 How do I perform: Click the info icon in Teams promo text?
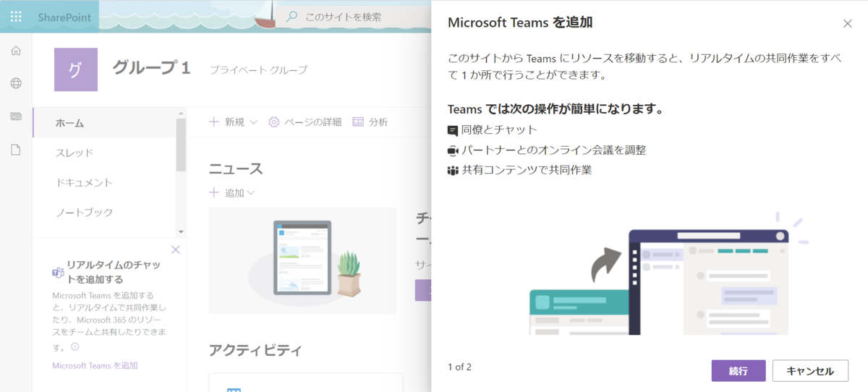(x=75, y=346)
